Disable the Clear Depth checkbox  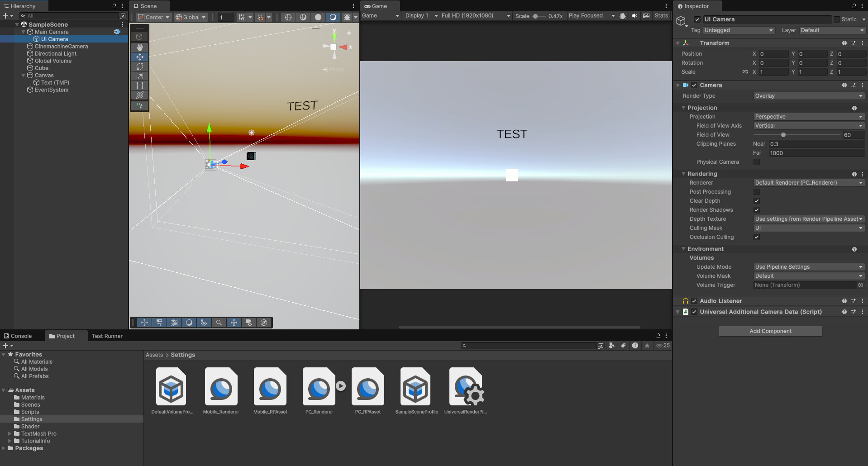point(756,201)
